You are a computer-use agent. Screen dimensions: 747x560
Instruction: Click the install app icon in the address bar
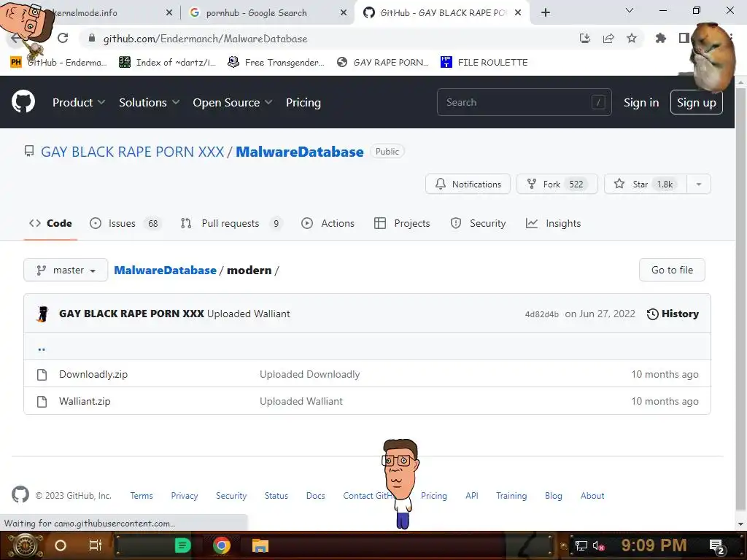point(585,38)
